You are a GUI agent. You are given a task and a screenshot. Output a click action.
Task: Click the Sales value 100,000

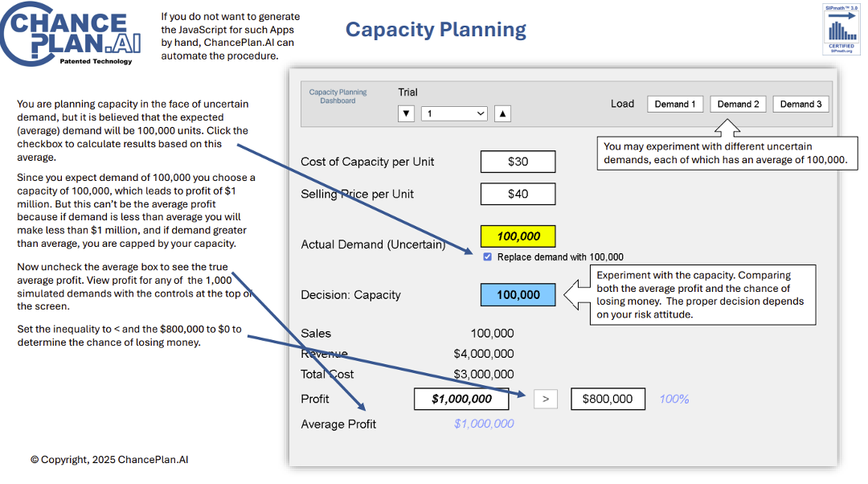(x=492, y=334)
